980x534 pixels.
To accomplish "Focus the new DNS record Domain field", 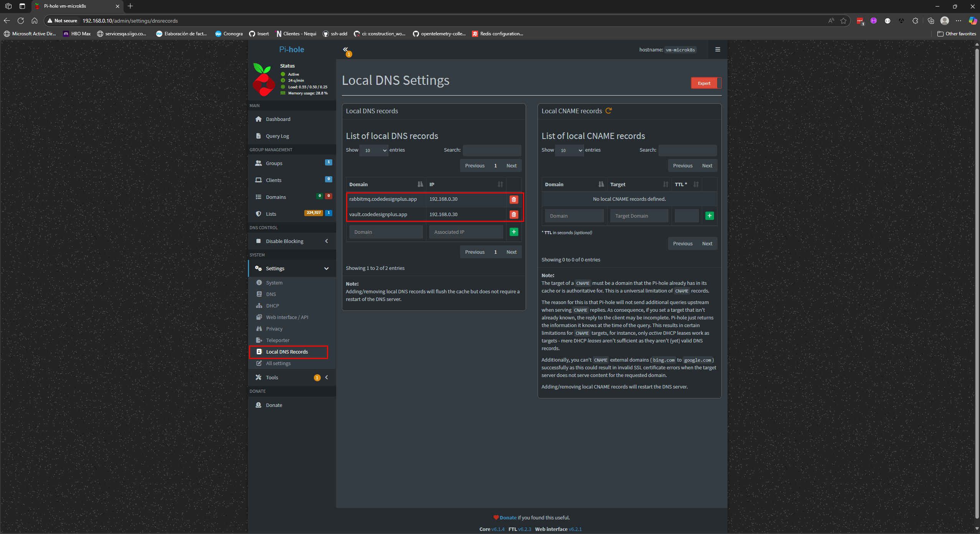I will pyautogui.click(x=386, y=232).
